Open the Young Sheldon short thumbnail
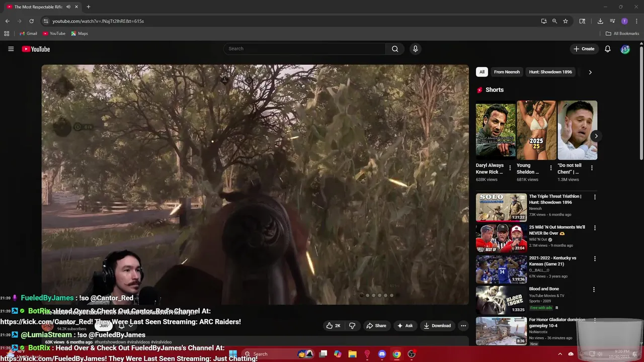This screenshot has height=362, width=644. [x=536, y=130]
